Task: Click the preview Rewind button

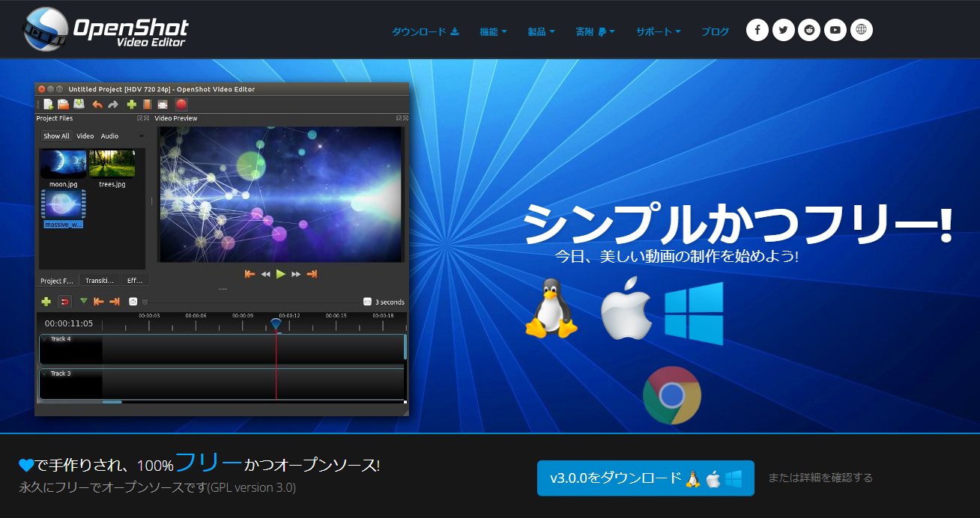Action: 265,275
